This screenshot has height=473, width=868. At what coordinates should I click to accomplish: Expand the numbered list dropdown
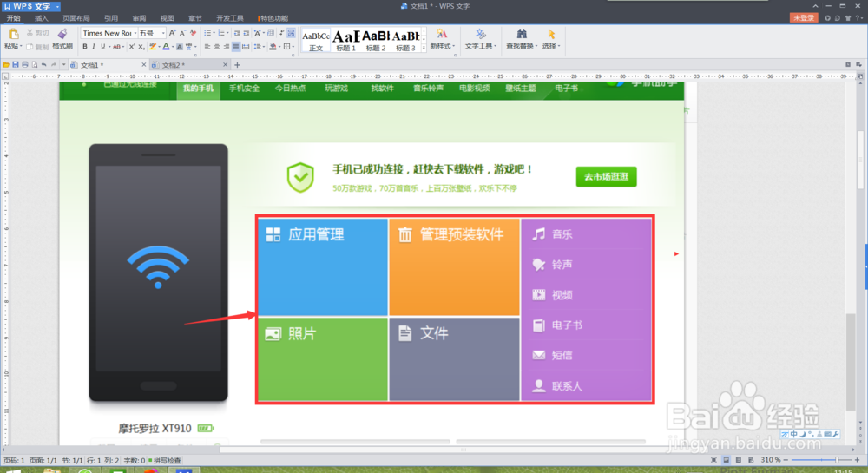coord(227,33)
